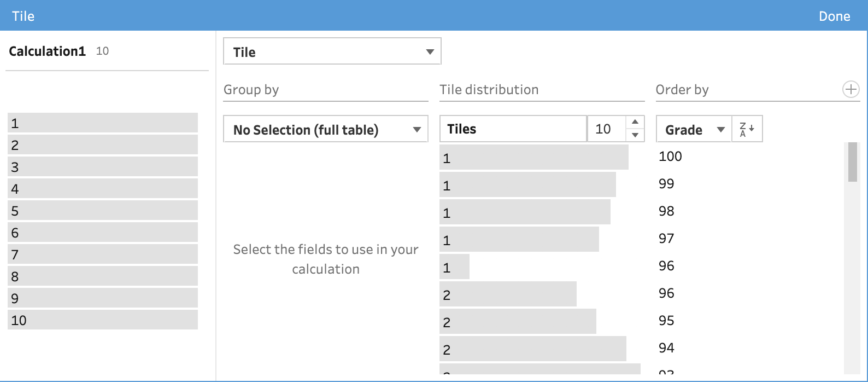Click the plus icon to add Order by field
Viewport: 868px width, 382px height.
(x=851, y=89)
